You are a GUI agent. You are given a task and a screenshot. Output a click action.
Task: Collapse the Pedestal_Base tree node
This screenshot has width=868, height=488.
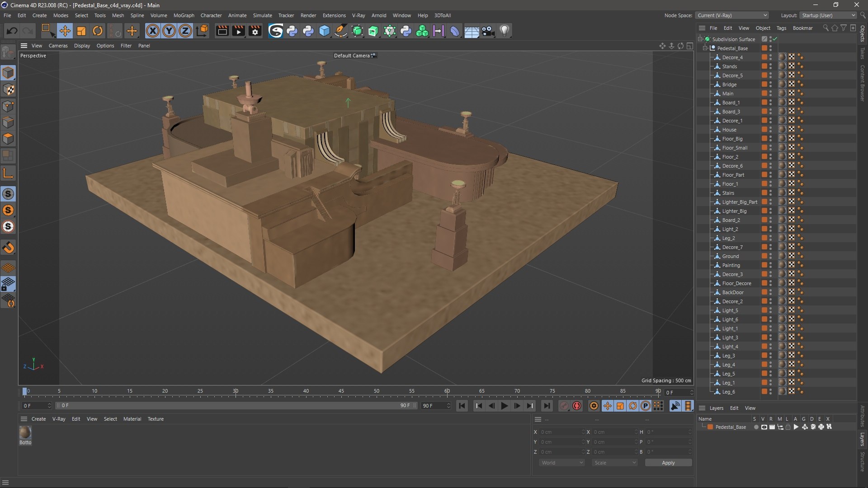pos(705,48)
